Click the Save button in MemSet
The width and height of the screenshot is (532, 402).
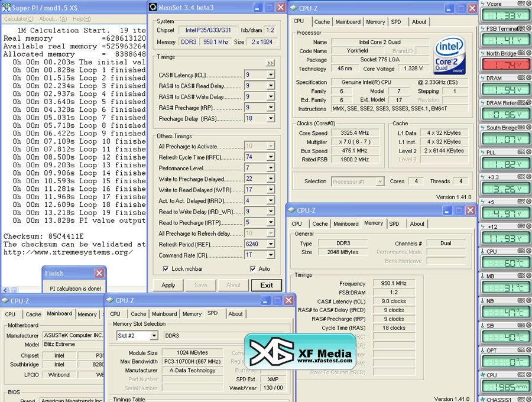(x=201, y=286)
